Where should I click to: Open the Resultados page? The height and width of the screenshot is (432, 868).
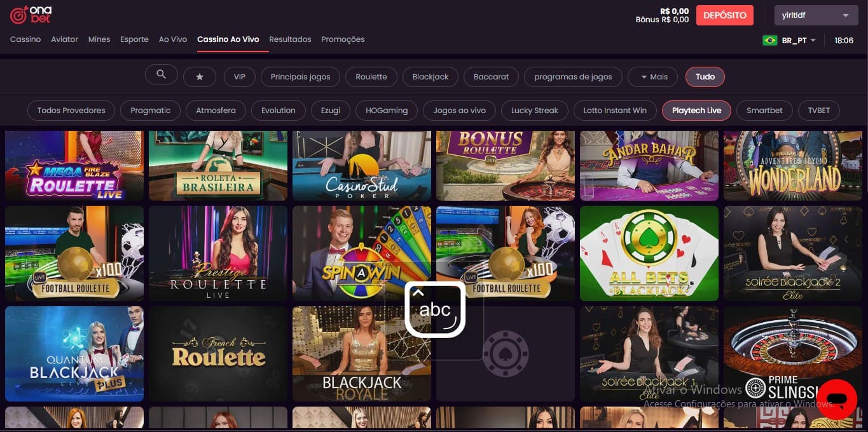click(290, 39)
